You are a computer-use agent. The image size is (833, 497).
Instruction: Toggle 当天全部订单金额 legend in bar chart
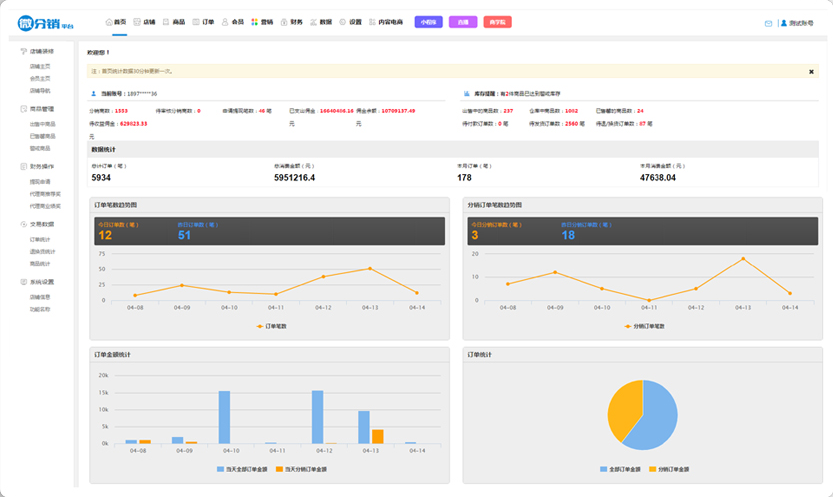tap(245, 468)
